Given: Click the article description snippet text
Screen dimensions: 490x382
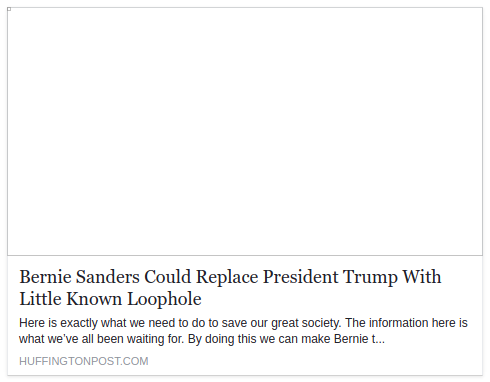Looking at the screenshot, I should pos(243,331).
